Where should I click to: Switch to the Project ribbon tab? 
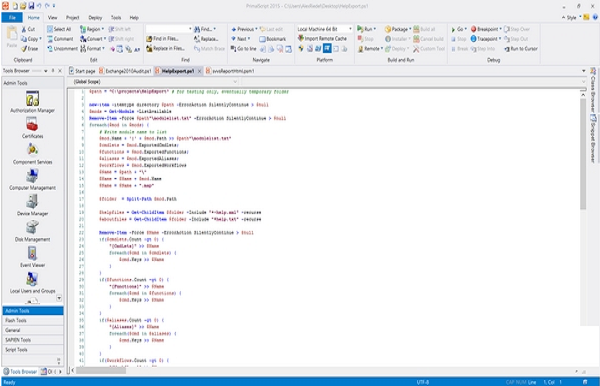tap(72, 18)
